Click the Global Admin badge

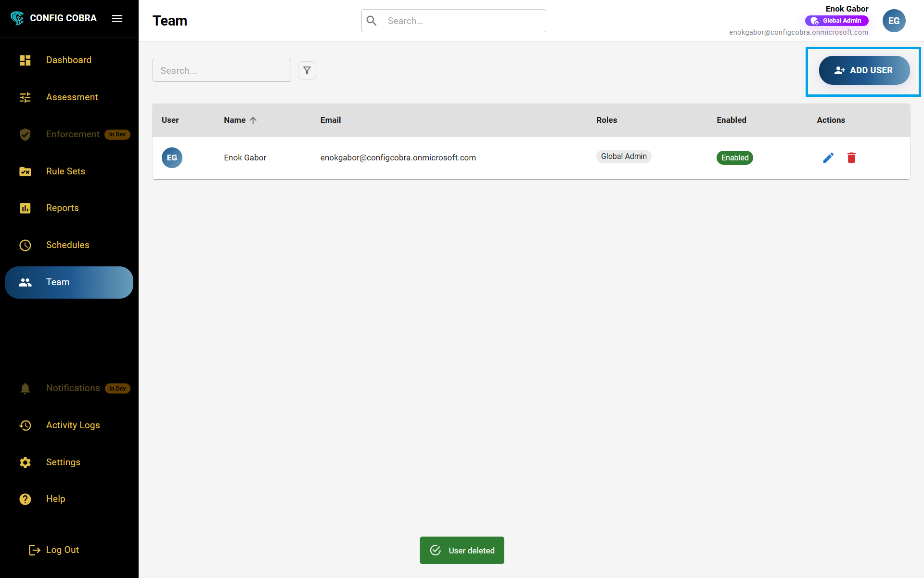(836, 21)
